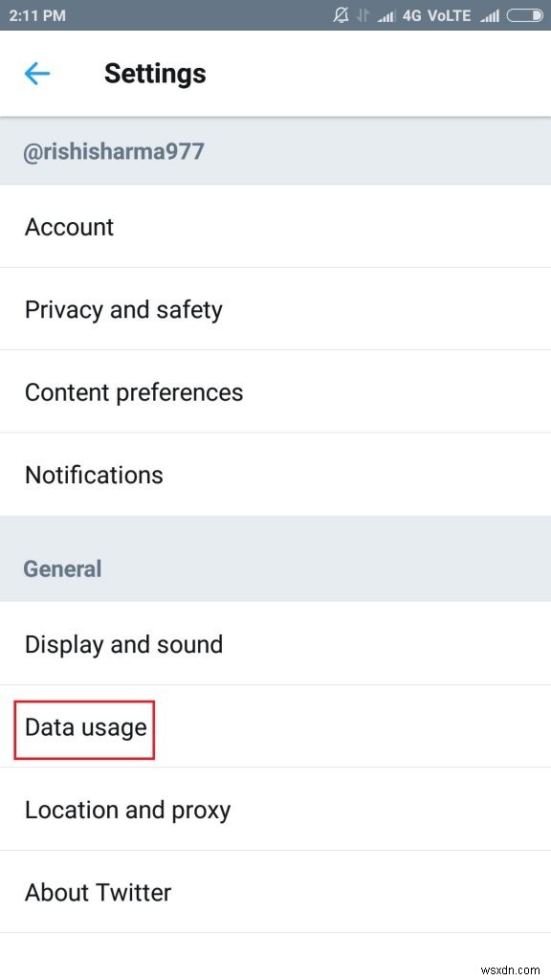Screen dimensions: 551x980
Task: Tap the Settings screen title
Action: (155, 74)
